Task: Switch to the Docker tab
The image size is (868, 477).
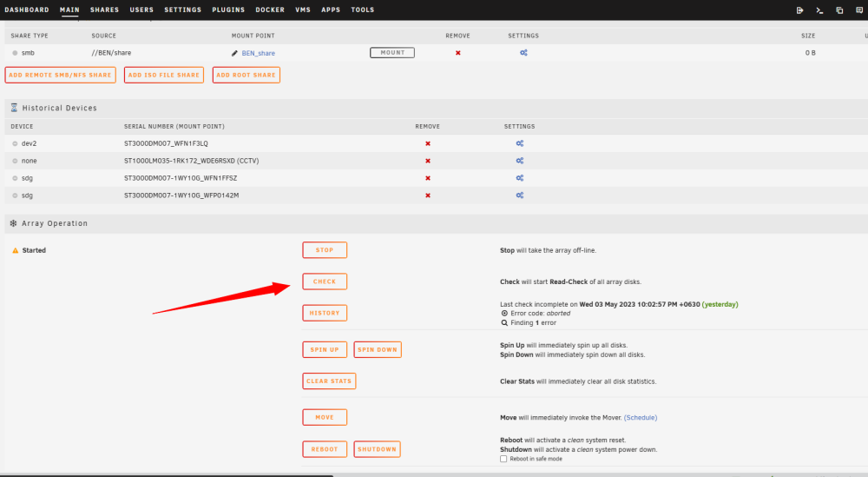Action: point(270,10)
